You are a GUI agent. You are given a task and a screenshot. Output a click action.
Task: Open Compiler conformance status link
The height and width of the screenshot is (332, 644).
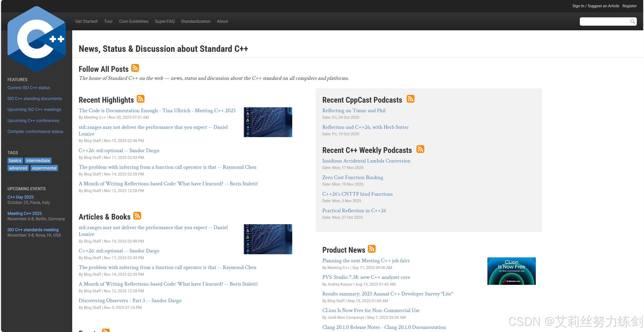(x=35, y=131)
